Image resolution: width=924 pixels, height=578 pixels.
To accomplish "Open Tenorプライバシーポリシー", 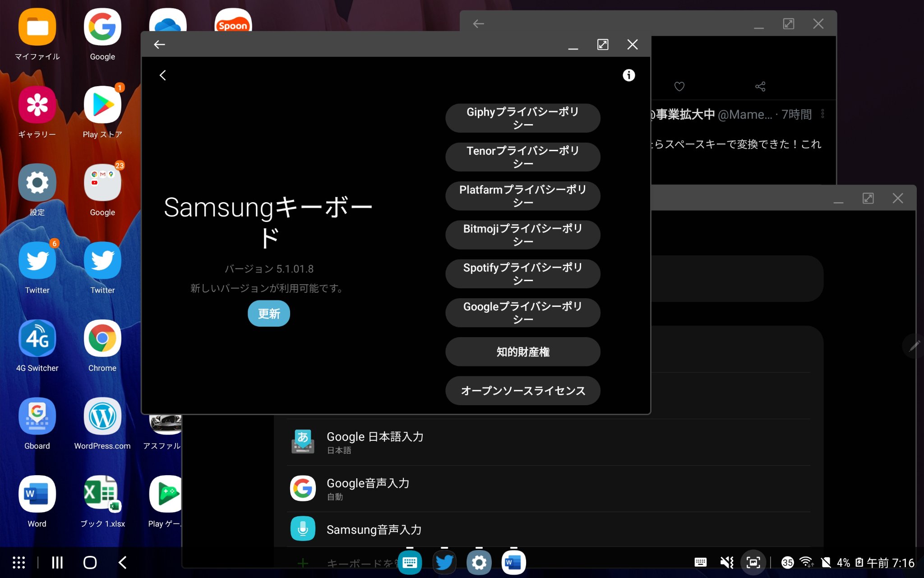I will click(x=523, y=157).
